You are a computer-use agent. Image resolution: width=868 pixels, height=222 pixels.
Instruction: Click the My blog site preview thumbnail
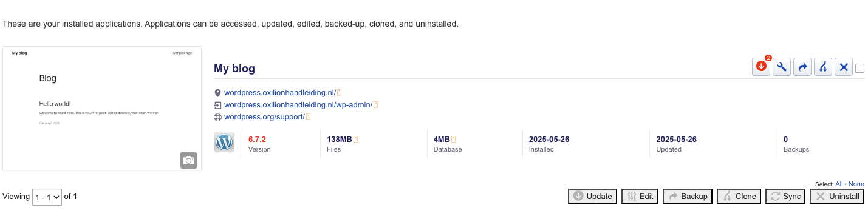(102, 109)
